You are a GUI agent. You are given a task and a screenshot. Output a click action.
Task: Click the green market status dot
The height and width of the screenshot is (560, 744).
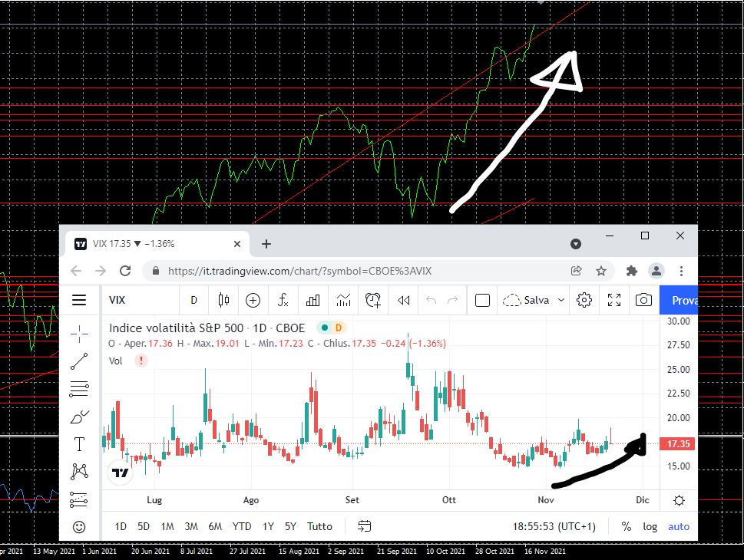pyautogui.click(x=325, y=328)
